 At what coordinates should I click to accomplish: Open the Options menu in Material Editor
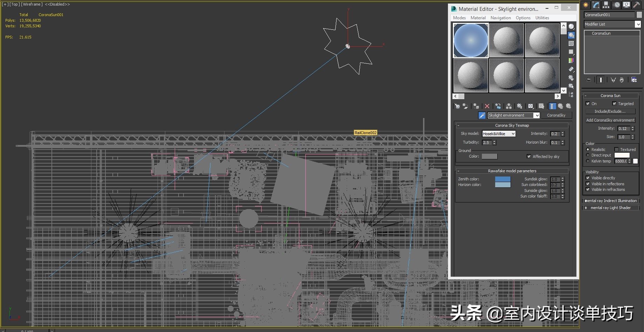[x=523, y=18]
